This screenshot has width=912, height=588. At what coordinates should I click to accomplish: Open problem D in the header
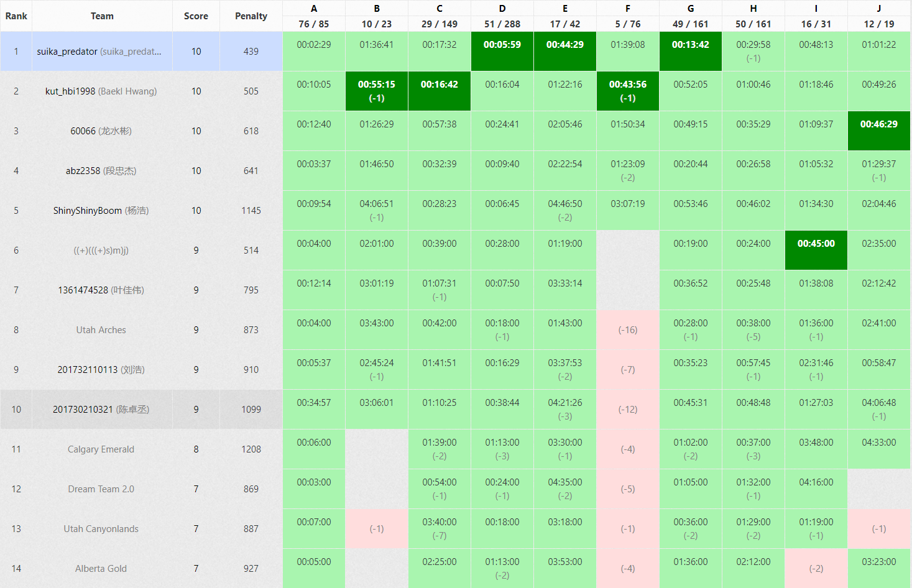click(x=502, y=9)
